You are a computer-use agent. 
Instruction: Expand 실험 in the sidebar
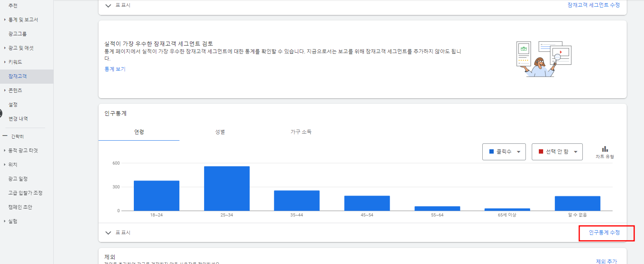tap(13, 221)
